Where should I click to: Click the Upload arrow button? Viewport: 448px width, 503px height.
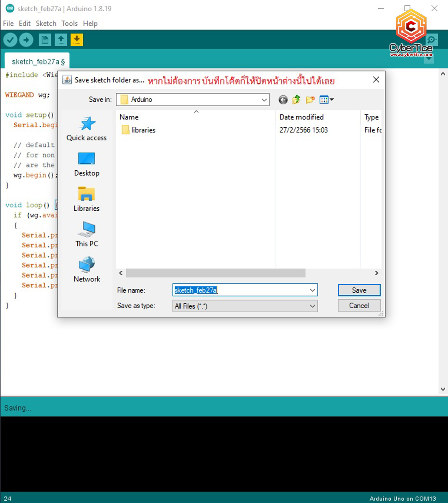[26, 40]
